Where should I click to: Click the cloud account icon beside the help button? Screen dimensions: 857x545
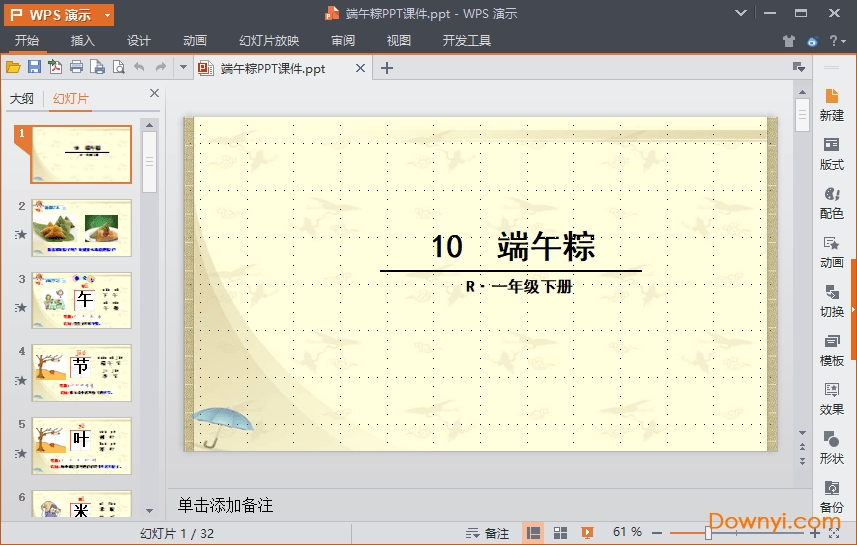click(x=812, y=41)
